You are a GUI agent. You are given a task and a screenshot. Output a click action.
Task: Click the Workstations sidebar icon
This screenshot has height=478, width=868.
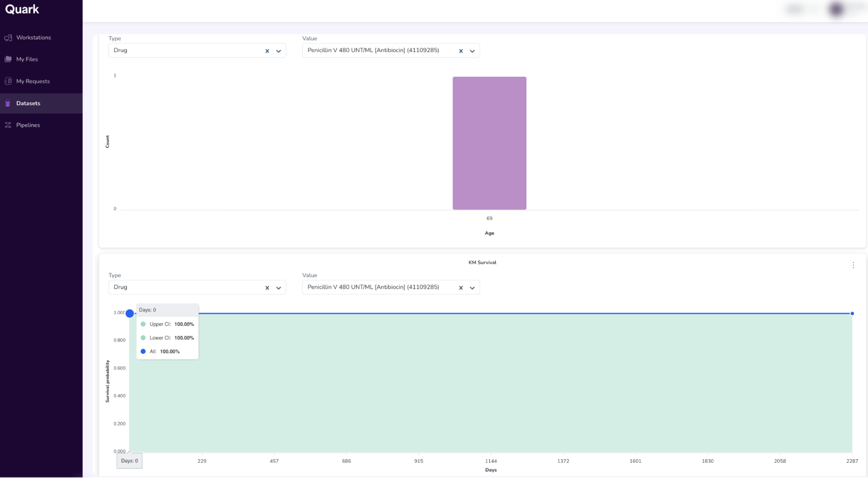click(x=8, y=38)
